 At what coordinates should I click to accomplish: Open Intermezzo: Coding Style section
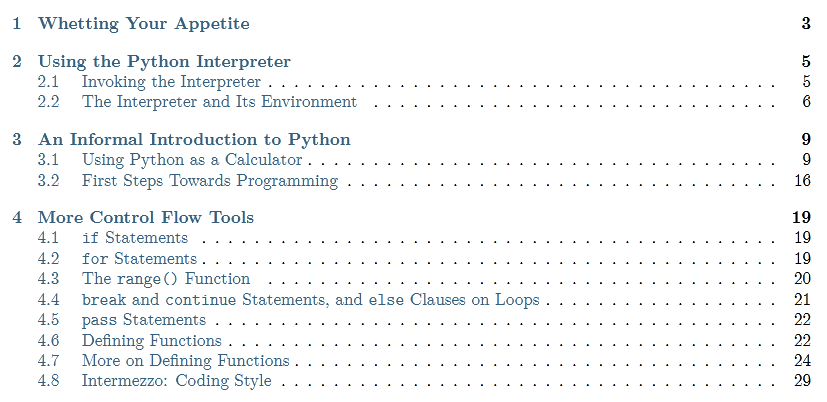click(x=176, y=381)
